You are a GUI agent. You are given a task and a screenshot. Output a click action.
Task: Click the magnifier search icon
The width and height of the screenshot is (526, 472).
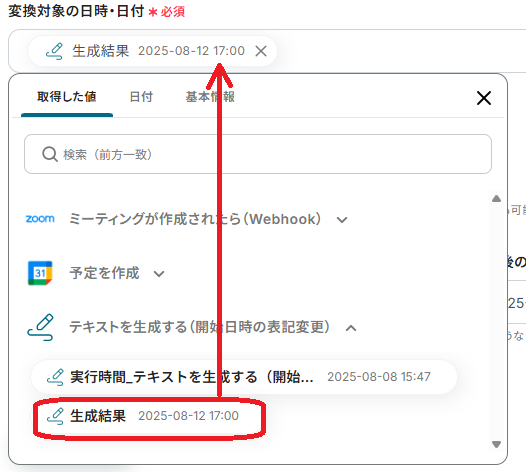pyautogui.click(x=50, y=154)
